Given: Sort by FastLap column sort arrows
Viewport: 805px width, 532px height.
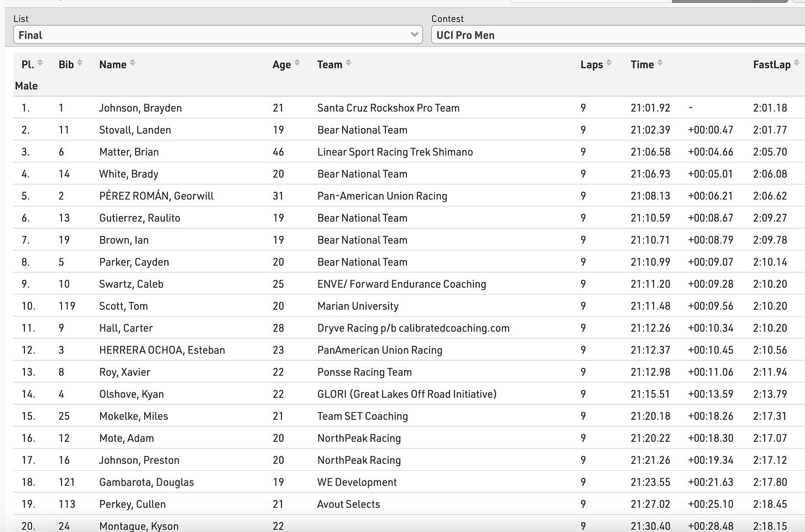Looking at the screenshot, I should pyautogui.click(x=796, y=63).
